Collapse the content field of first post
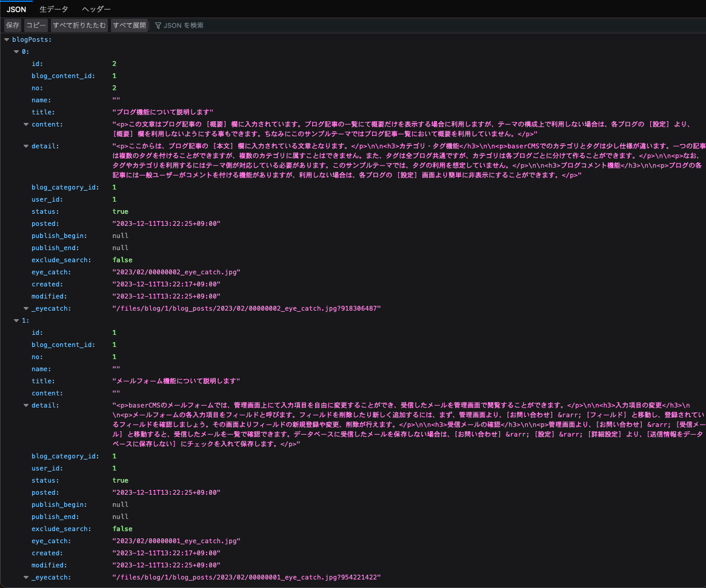This screenshot has height=588, width=706. point(26,124)
